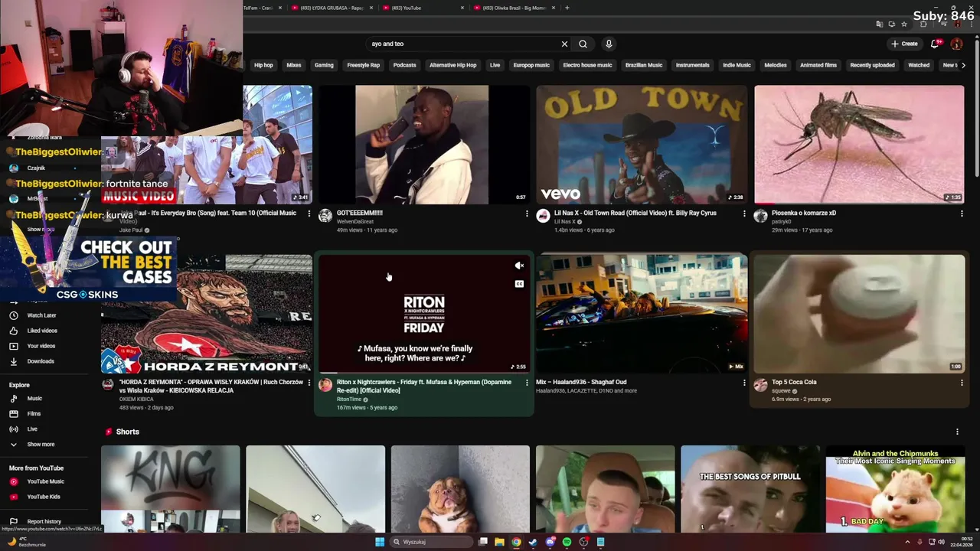This screenshot has height=551, width=980.
Task: Open Live under Explore
Action: [32, 429]
